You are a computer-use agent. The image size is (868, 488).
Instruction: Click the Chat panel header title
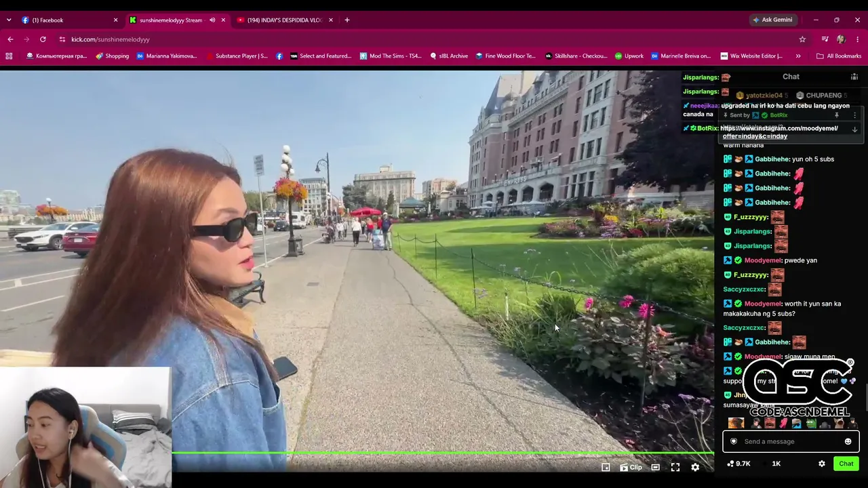[x=791, y=77]
